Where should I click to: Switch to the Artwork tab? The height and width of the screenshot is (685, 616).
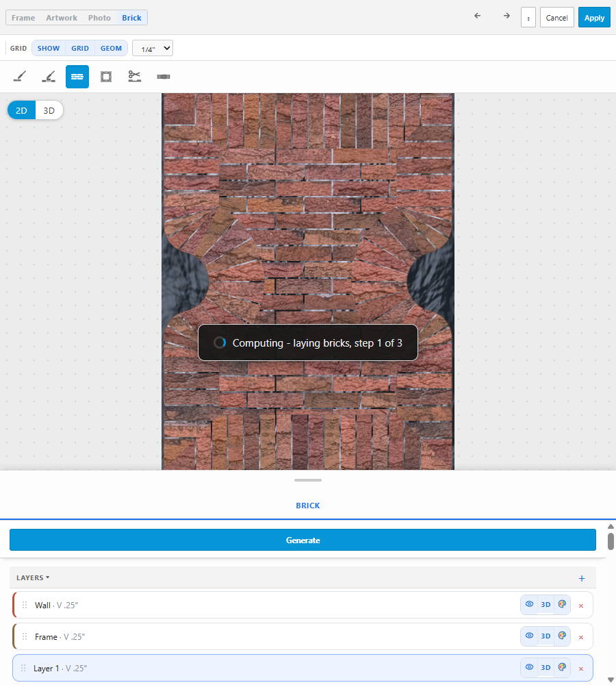pos(62,18)
